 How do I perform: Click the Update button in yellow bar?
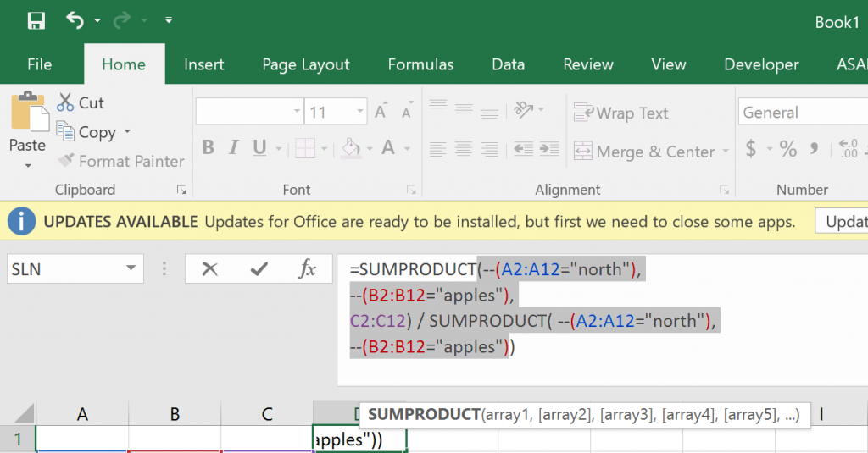coord(842,221)
